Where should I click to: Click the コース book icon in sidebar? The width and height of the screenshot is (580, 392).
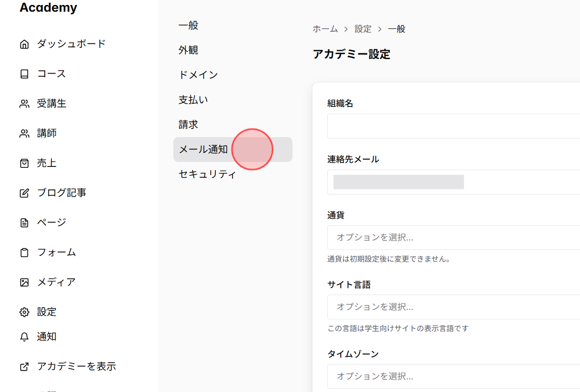24,74
